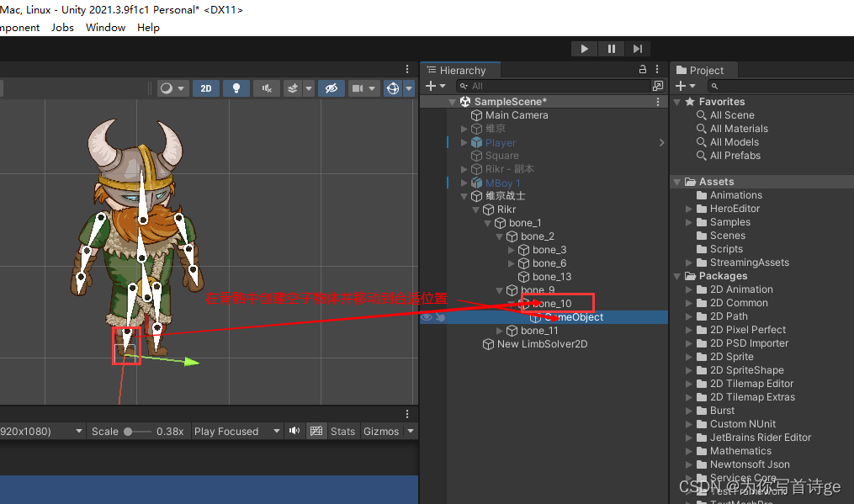Open the Jobs menu
854x504 pixels.
pos(62,28)
